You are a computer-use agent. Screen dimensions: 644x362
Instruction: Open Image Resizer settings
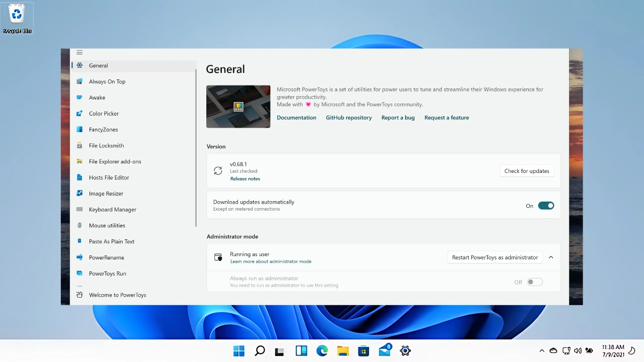133,194
